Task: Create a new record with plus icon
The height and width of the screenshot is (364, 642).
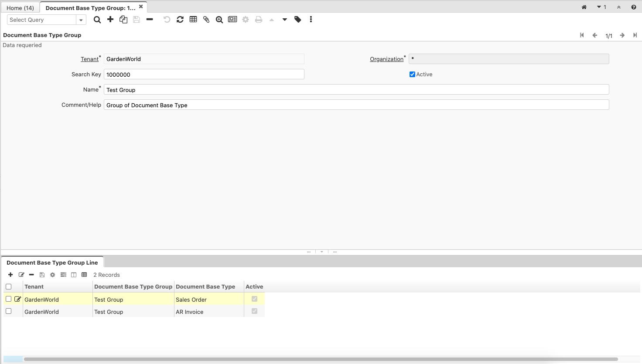Action: [x=110, y=20]
